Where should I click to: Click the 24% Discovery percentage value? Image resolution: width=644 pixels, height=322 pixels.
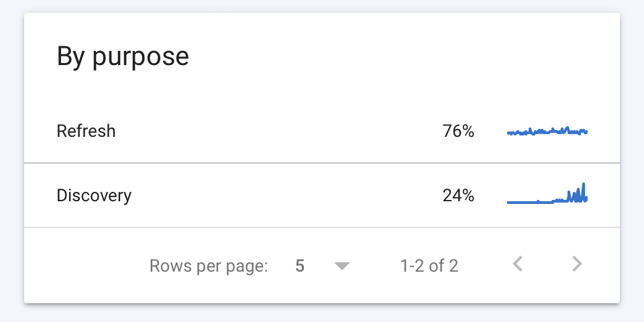pyautogui.click(x=458, y=195)
